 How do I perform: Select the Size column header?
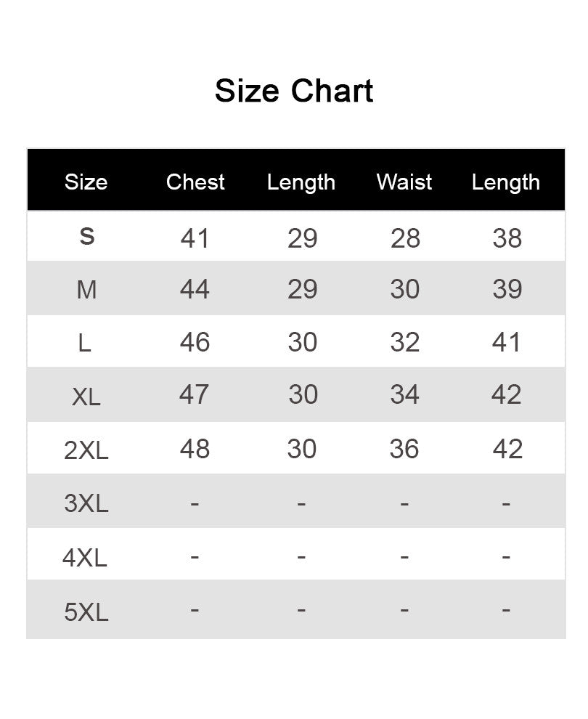click(86, 182)
